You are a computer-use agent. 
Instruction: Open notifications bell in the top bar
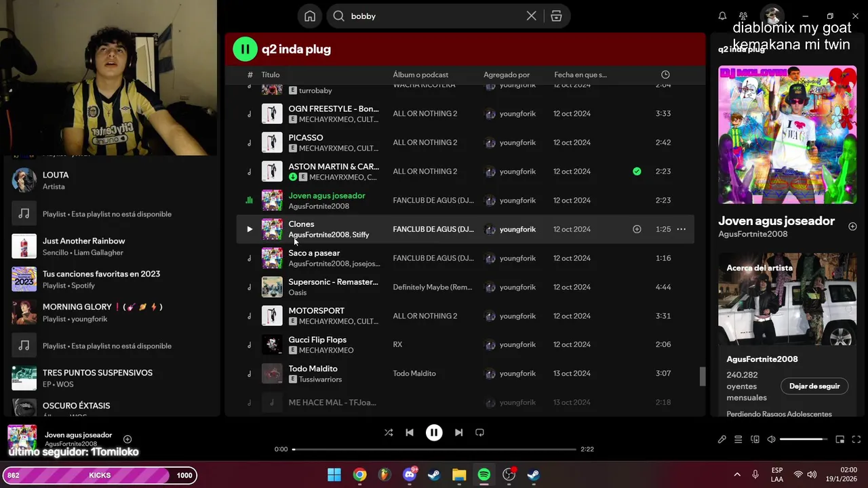[x=722, y=16]
